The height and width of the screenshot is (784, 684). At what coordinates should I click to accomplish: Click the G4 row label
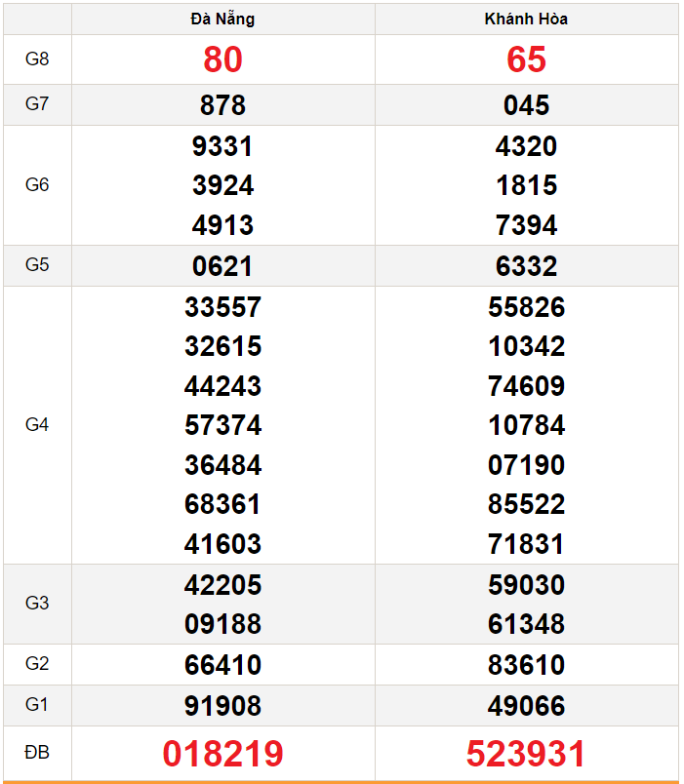click(x=37, y=425)
